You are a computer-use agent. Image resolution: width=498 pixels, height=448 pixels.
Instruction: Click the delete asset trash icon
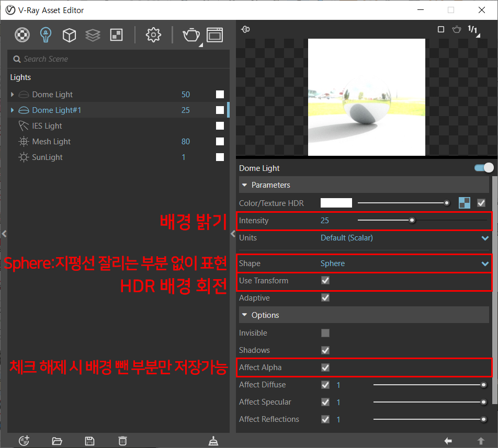coord(122,441)
